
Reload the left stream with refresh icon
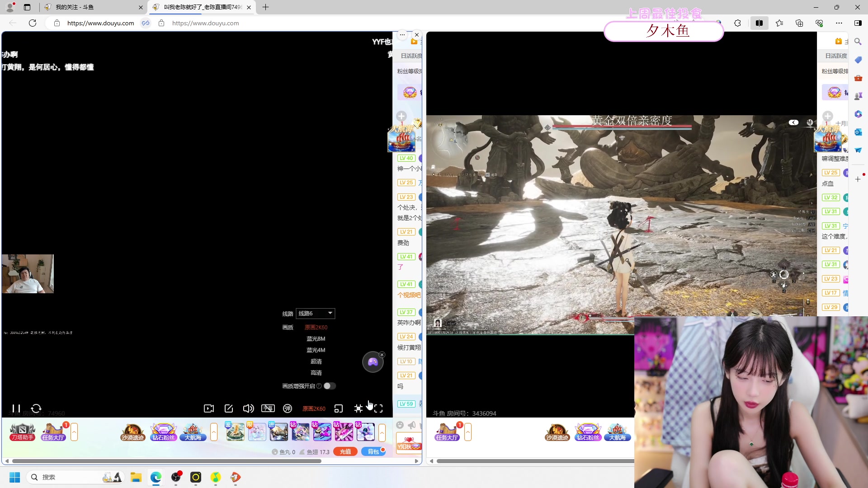[36, 408]
